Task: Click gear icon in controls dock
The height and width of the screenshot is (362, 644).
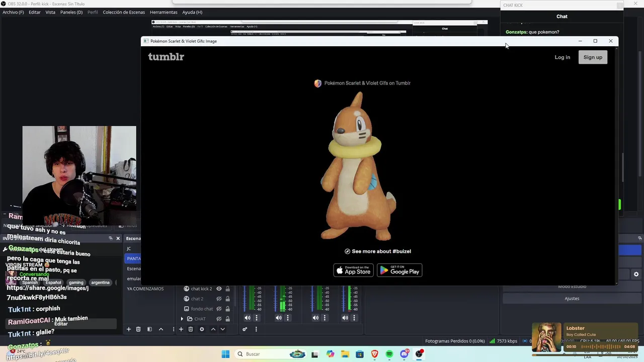Action: [x=636, y=275]
